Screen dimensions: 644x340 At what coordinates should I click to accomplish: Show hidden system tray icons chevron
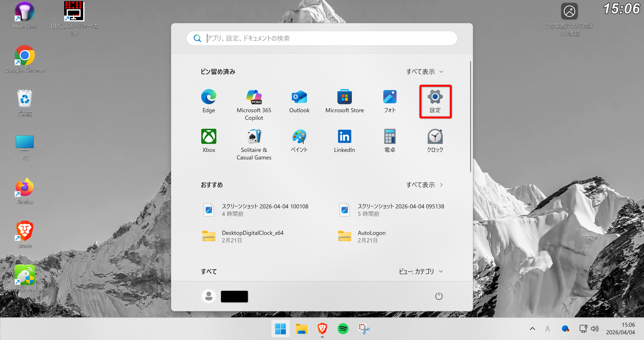pyautogui.click(x=532, y=329)
